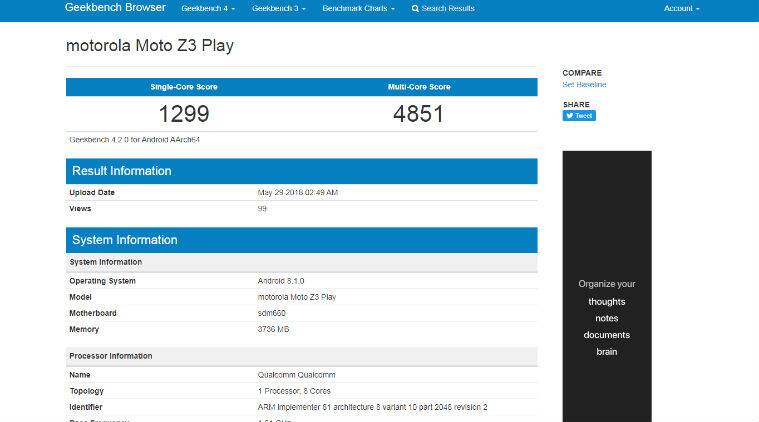Viewport: 759px width, 422px height.
Task: Click the Operating System row label
Action: click(102, 281)
